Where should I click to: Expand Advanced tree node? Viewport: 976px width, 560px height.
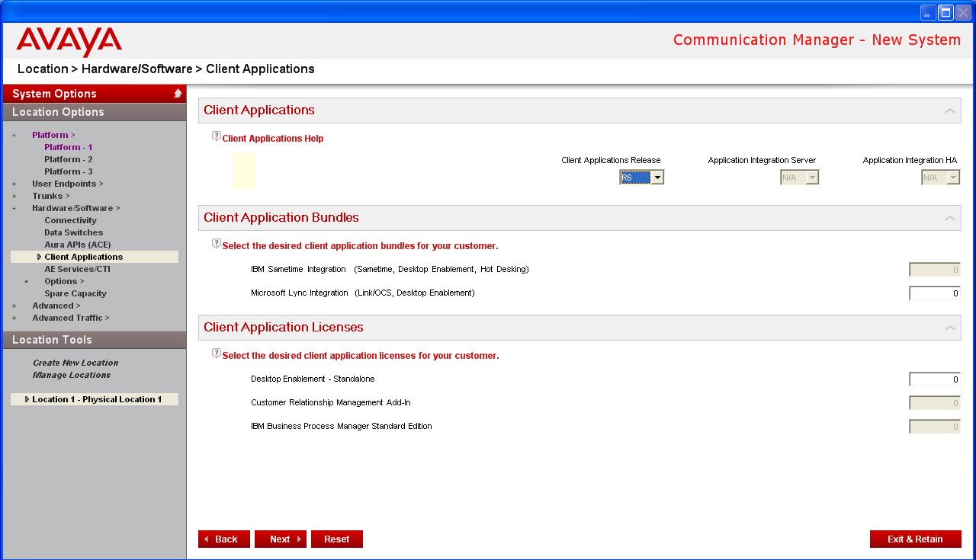(14, 306)
